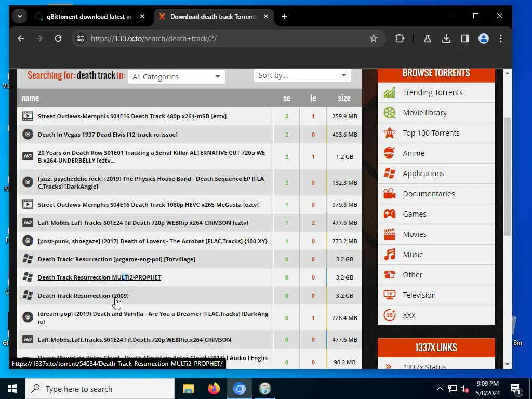Reload the current page
The height and width of the screenshot is (399, 532).
coord(58,38)
